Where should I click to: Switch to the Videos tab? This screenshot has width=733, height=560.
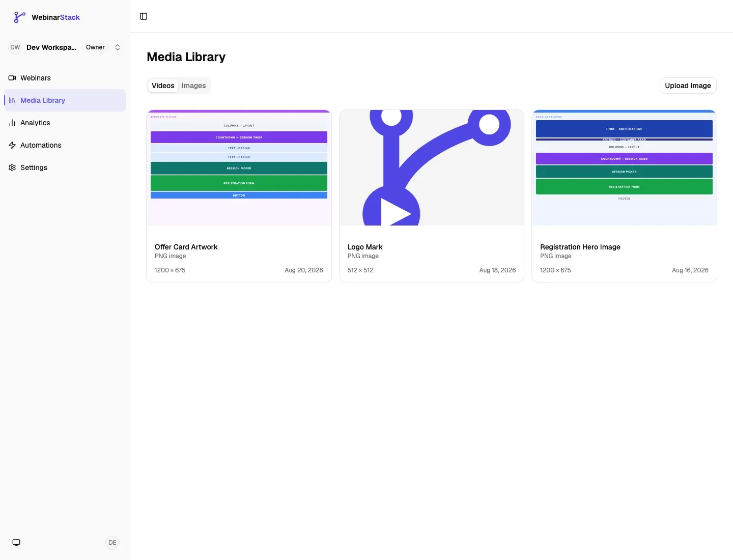[x=163, y=86]
